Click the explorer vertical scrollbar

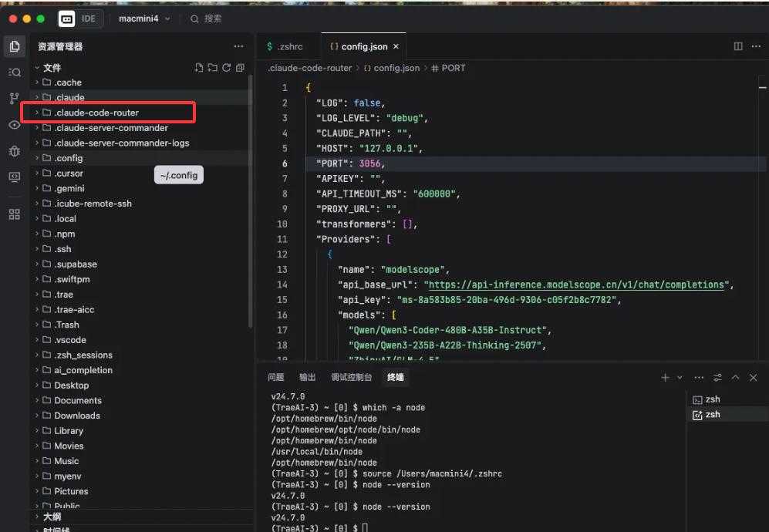(x=251, y=201)
